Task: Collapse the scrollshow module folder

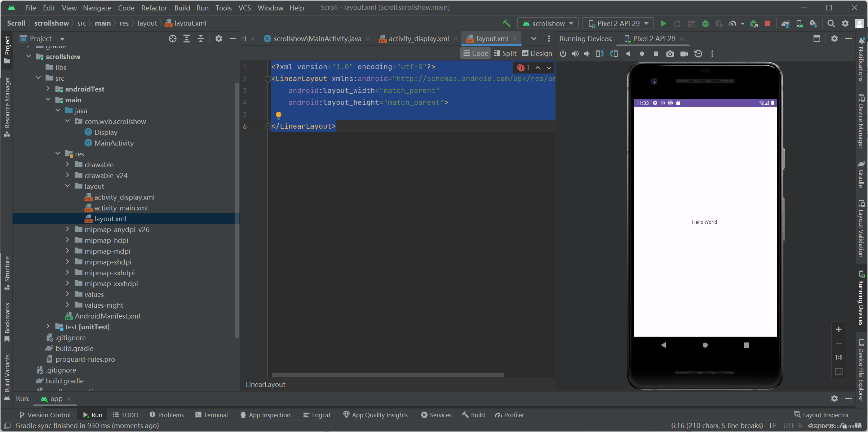Action: [28, 56]
